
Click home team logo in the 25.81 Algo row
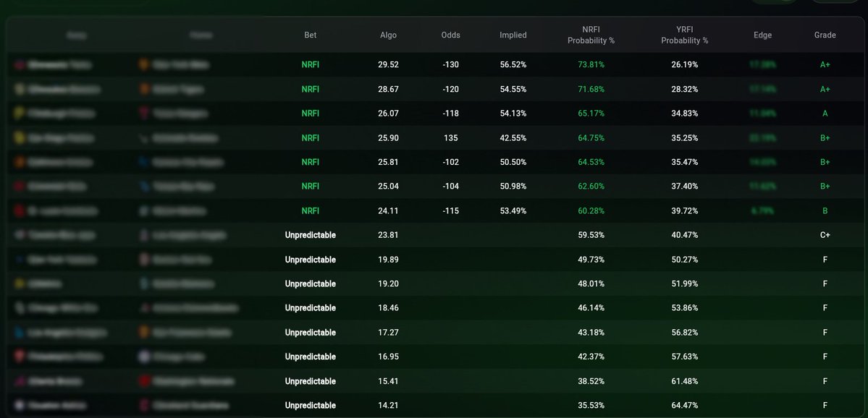144,162
